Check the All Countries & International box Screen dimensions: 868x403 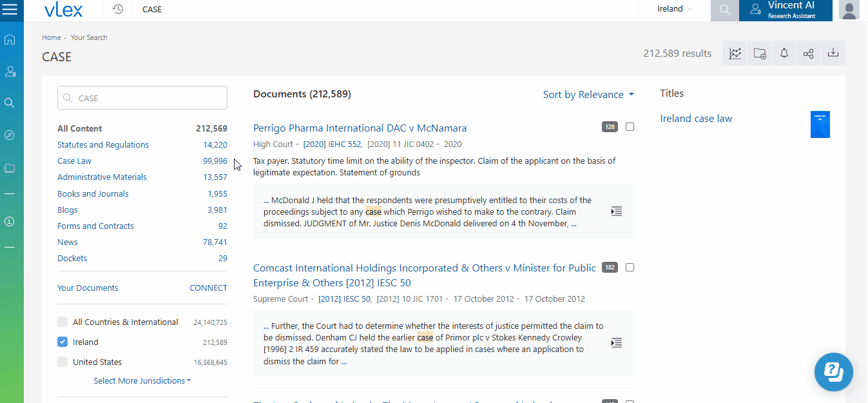[x=63, y=322]
